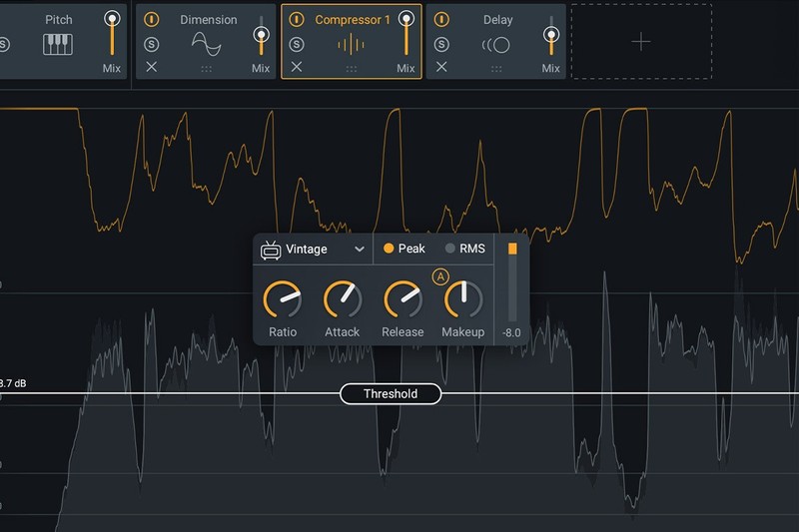Click the Ratio knob

click(x=282, y=299)
